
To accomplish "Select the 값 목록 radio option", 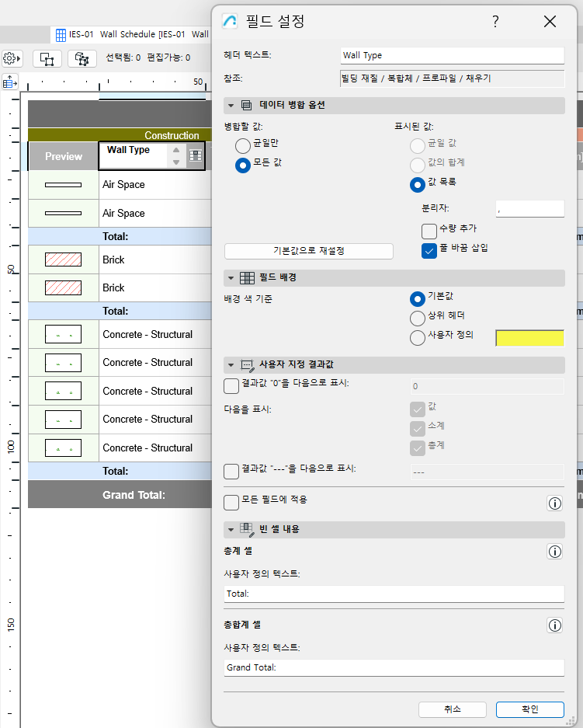I will click(418, 185).
